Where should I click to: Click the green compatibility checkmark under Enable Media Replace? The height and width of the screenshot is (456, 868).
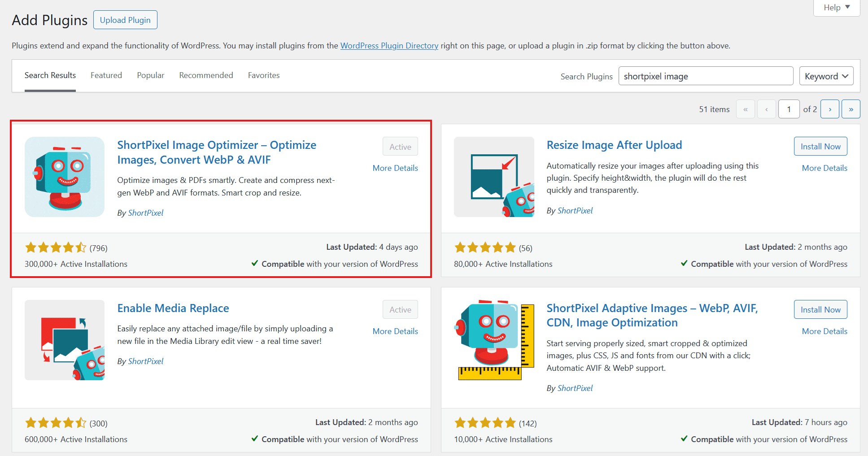255,439
